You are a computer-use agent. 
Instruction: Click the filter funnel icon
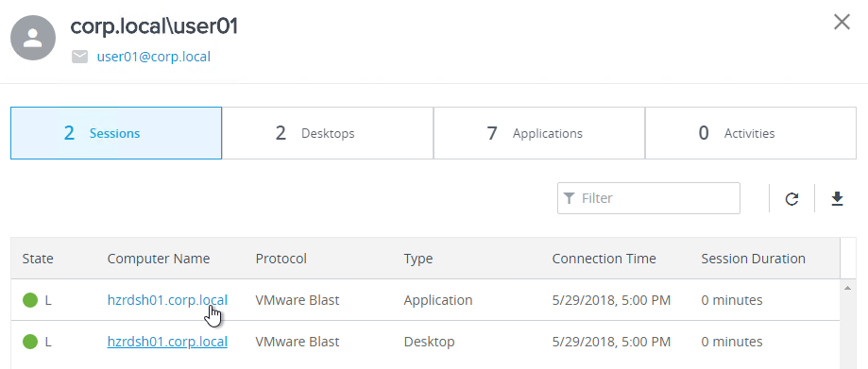click(x=569, y=198)
